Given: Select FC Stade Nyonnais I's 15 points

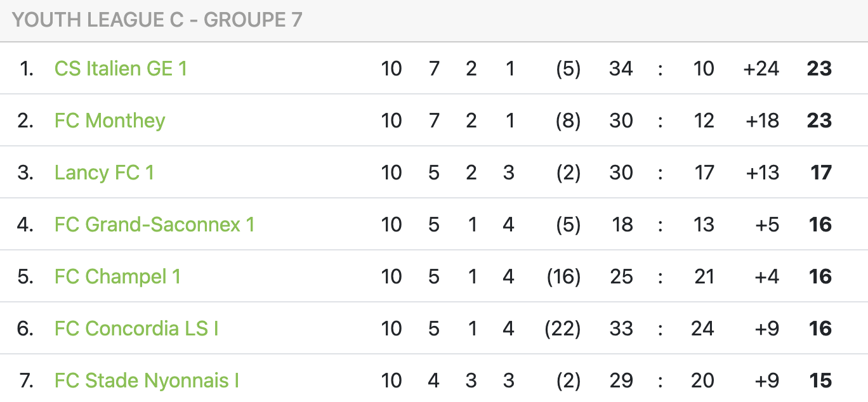Looking at the screenshot, I should coord(820,380).
